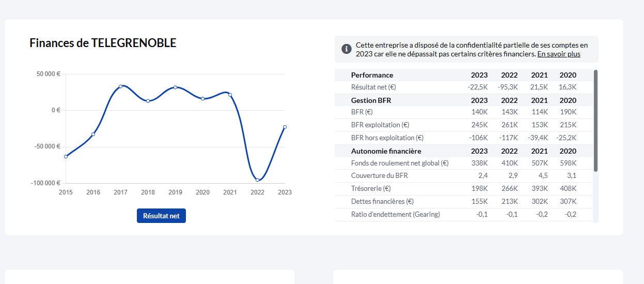This screenshot has width=644, height=284.
Task: Select the 2023 chart data point
Action: (285, 127)
